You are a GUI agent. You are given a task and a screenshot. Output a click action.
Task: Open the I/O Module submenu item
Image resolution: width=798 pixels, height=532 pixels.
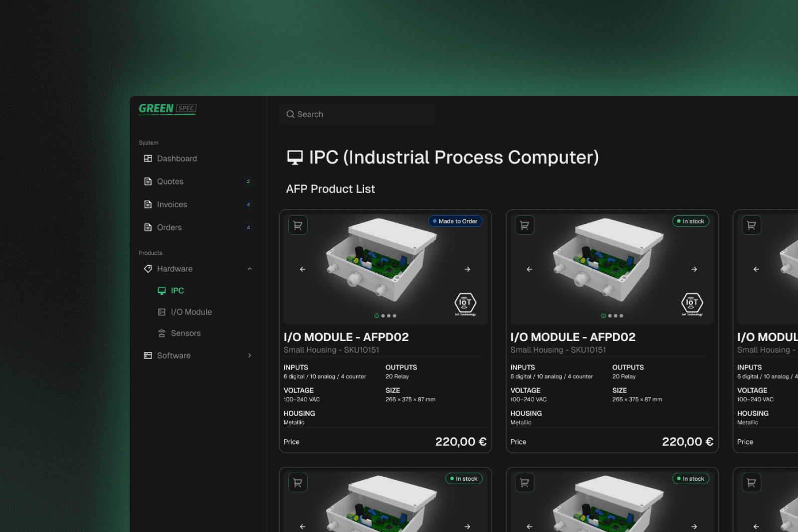(x=192, y=312)
